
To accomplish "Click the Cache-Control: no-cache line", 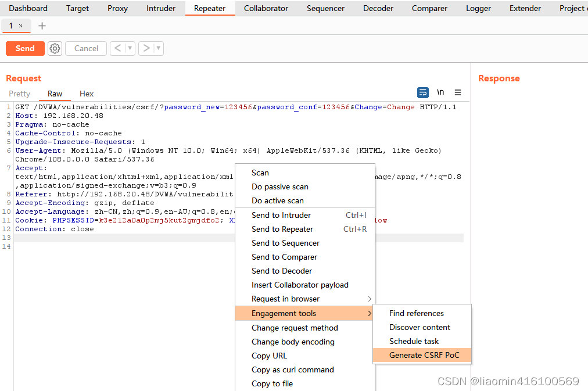I will (68, 133).
